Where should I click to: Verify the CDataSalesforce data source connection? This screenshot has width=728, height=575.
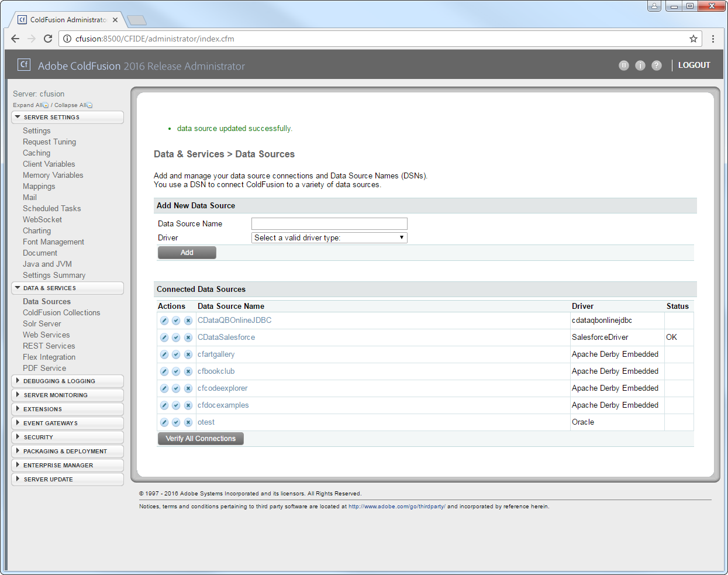pos(176,338)
